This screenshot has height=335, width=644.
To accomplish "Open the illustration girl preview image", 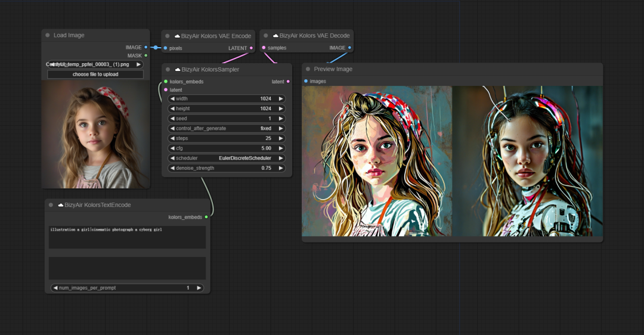I will pos(377,161).
